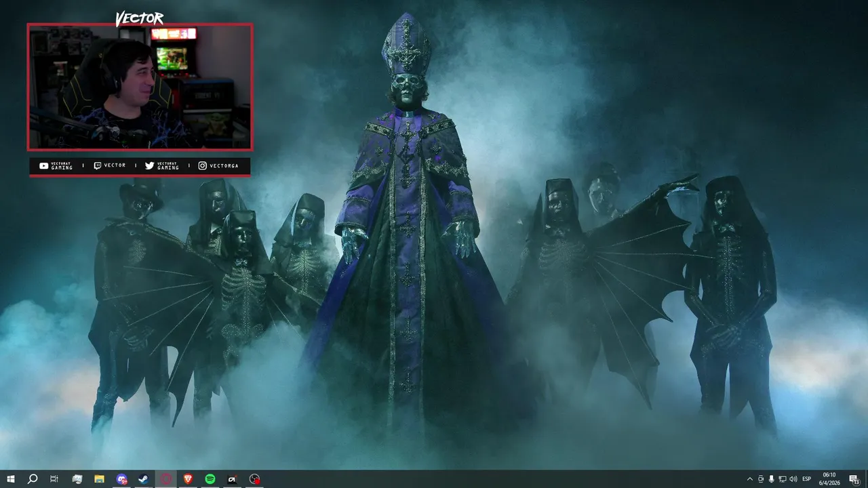Expand hidden system tray icons
Screen dimensions: 868x488
[x=750, y=479]
